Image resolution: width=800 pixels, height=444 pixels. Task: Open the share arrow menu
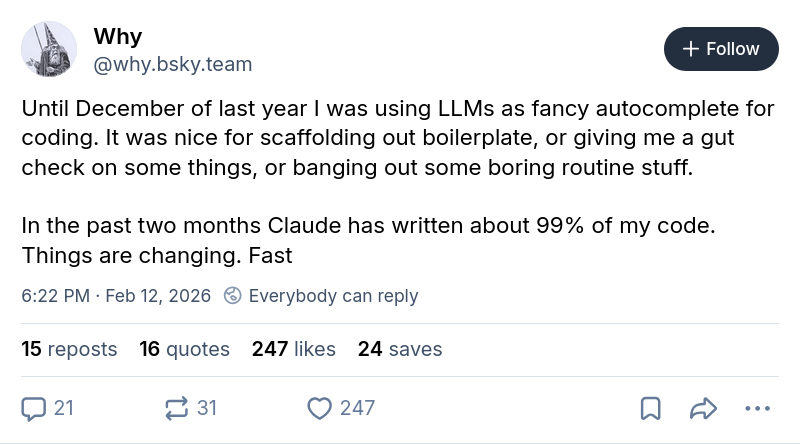[704, 408]
